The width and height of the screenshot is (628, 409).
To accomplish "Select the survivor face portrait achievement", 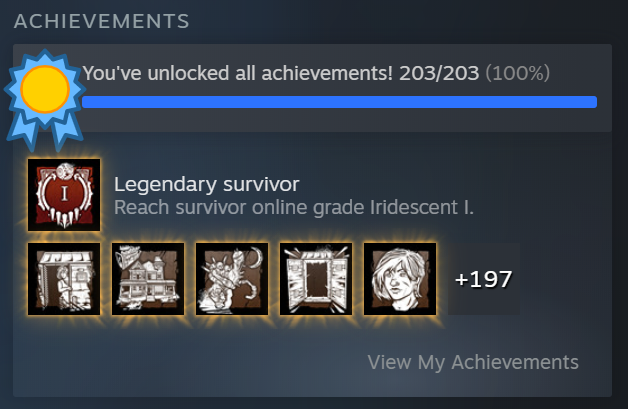I will 400,279.
